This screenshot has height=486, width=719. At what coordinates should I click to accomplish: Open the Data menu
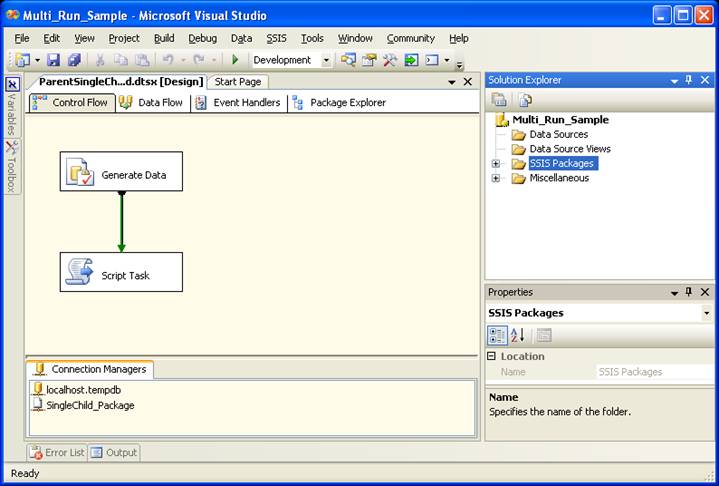(241, 39)
